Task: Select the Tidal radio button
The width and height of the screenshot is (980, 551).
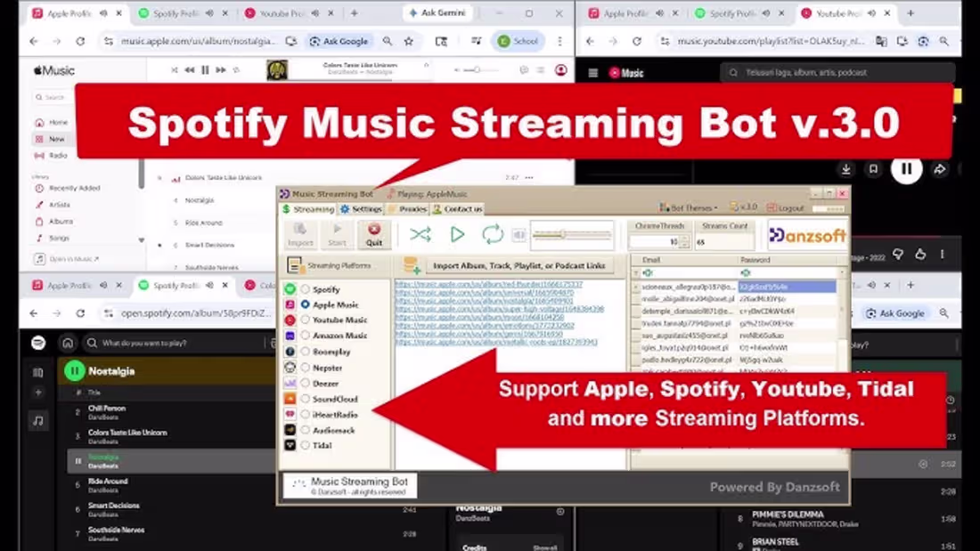Action: 305,445
